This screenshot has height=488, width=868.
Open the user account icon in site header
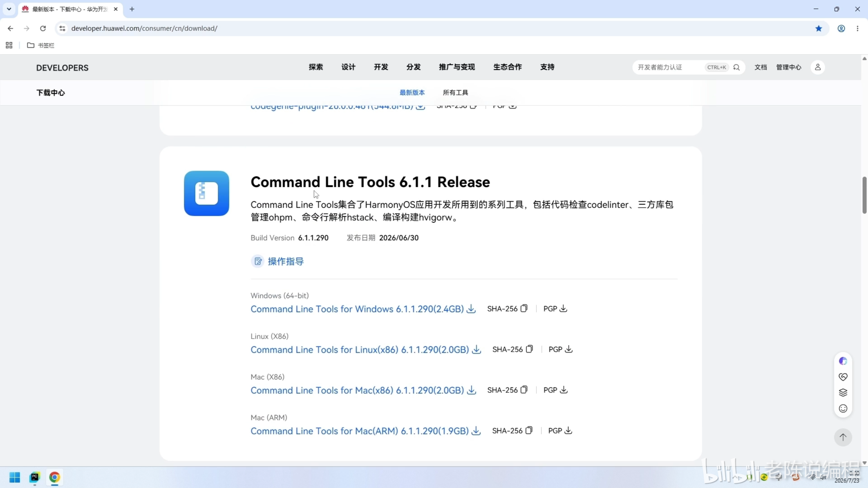(x=817, y=67)
